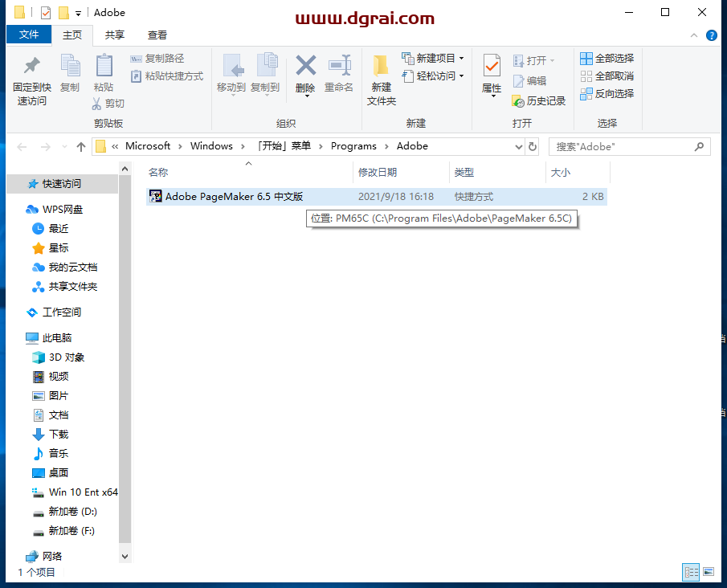
Task: Click the 重命名 (Rename) icon
Action: (338, 76)
